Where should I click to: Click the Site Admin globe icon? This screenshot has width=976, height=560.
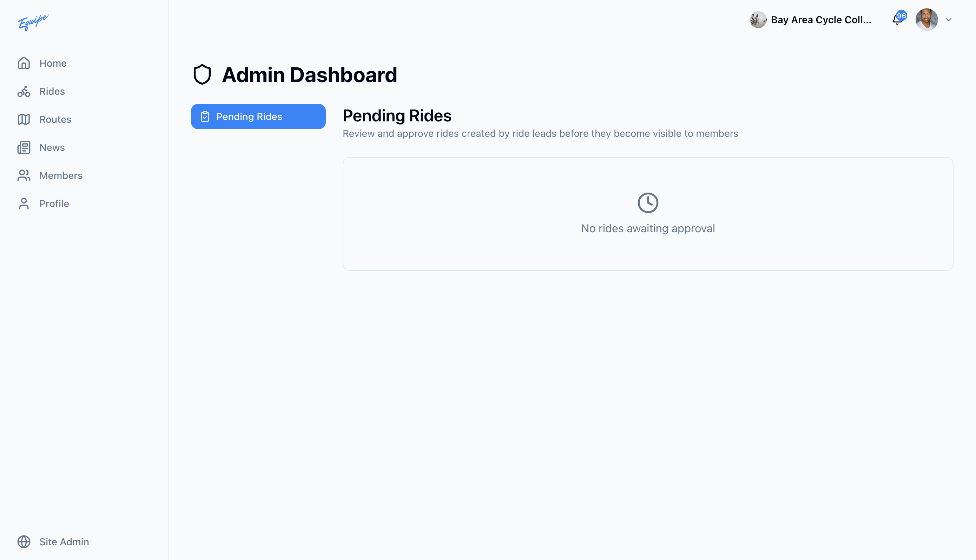[24, 541]
